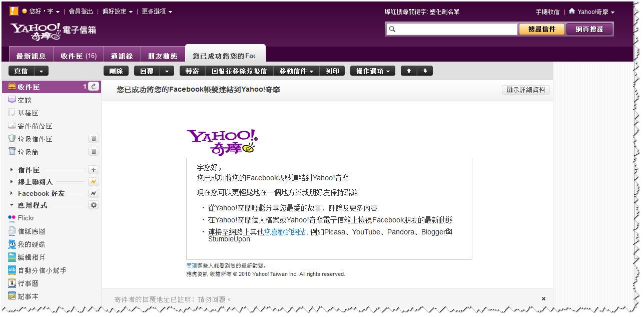Image resolution: width=644 pixels, height=317 pixels.
Task: Open the 更多選項 more options dropdown
Action: point(157,12)
